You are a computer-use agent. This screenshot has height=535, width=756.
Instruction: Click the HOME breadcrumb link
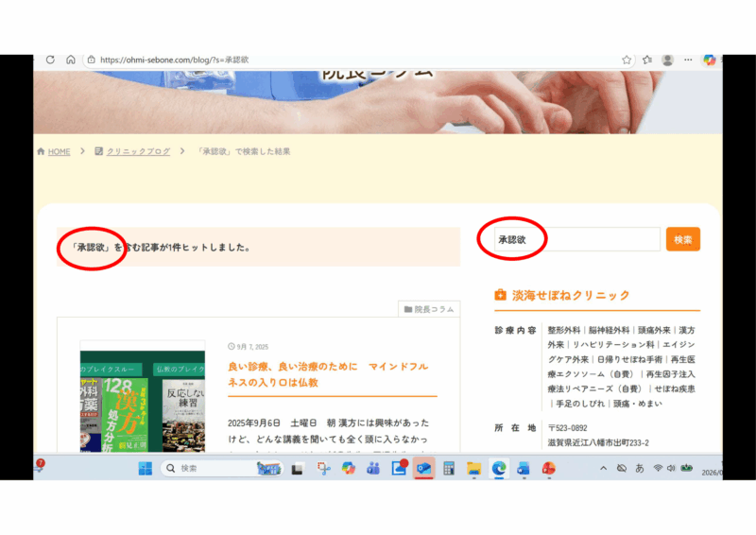59,151
